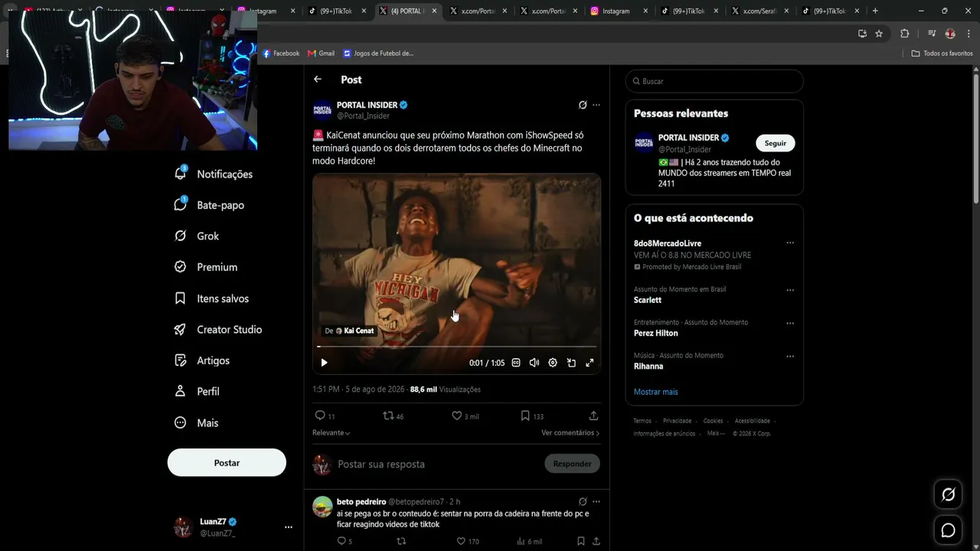This screenshot has height=551, width=980.
Task: Open Chrome media controls icon
Action: click(x=932, y=34)
